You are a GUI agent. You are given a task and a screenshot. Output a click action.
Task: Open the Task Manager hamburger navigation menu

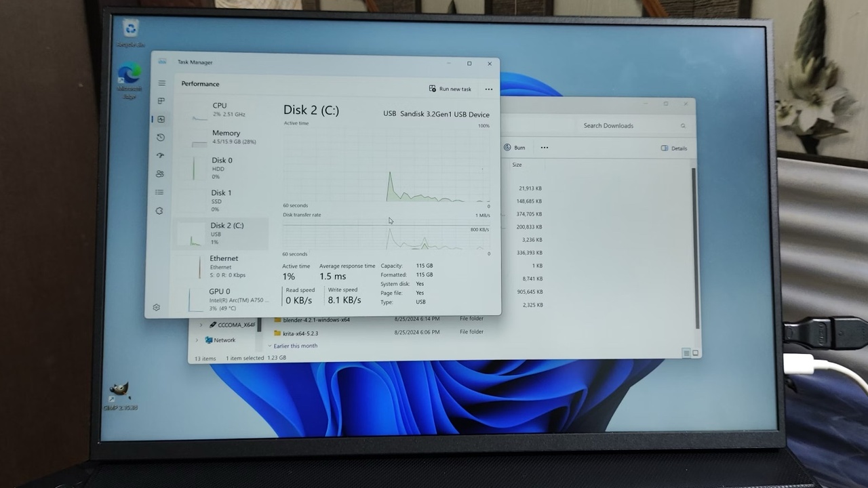pos(161,83)
